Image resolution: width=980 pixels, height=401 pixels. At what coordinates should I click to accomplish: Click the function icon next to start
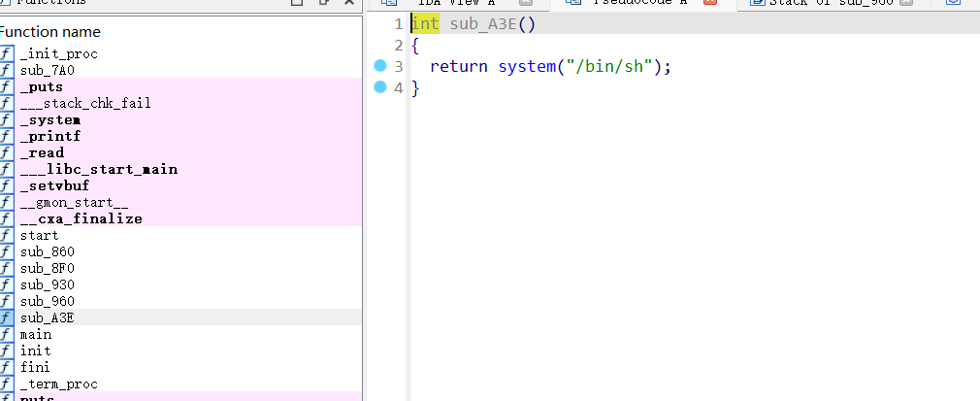tap(7, 235)
